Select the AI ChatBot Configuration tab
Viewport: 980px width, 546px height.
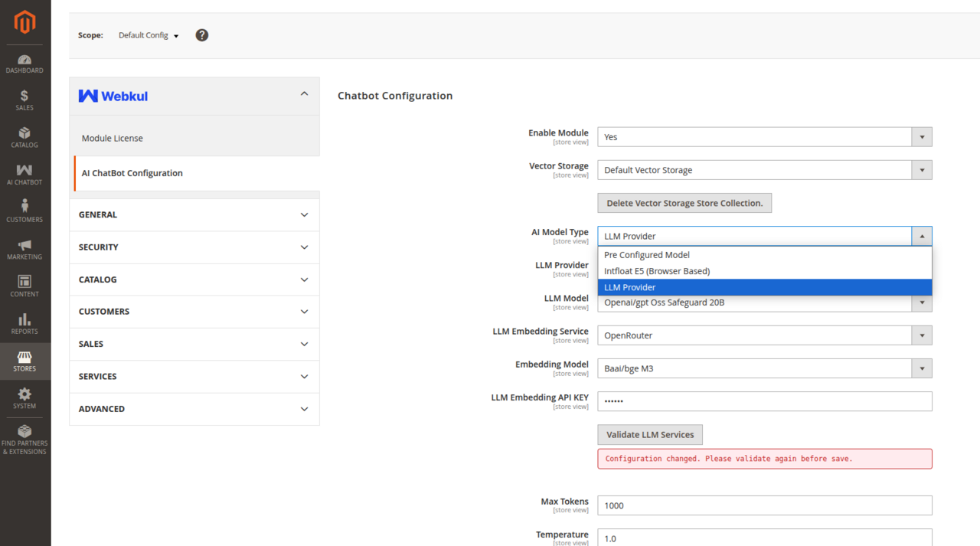pos(196,173)
